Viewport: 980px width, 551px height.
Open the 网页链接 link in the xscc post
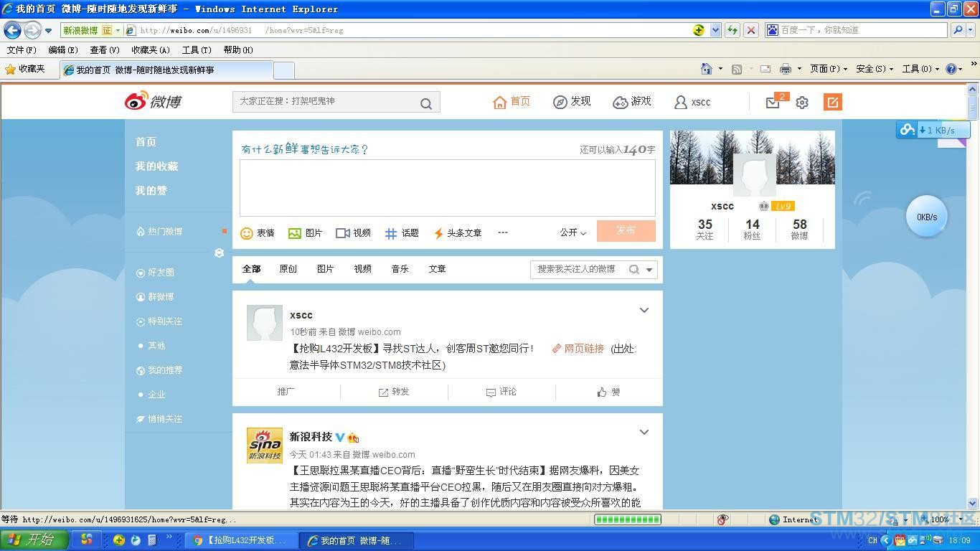coord(578,349)
